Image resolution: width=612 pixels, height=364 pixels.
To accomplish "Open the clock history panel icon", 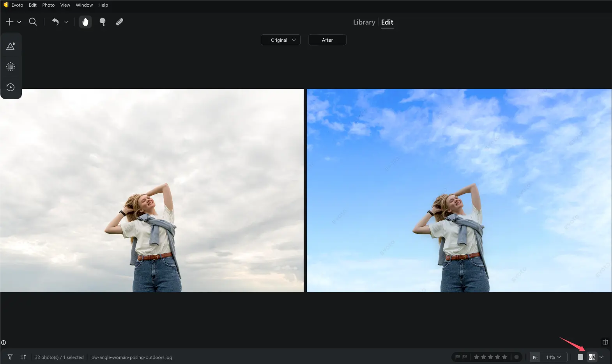I will click(x=11, y=87).
